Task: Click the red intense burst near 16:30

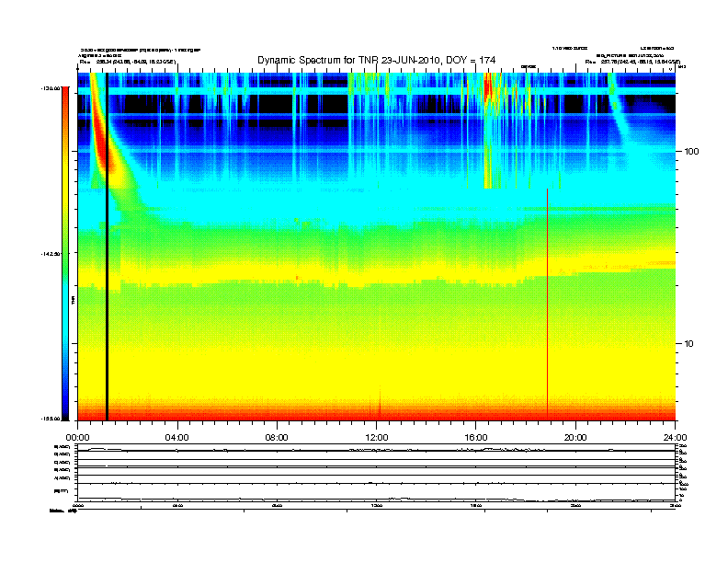Action: [487, 87]
